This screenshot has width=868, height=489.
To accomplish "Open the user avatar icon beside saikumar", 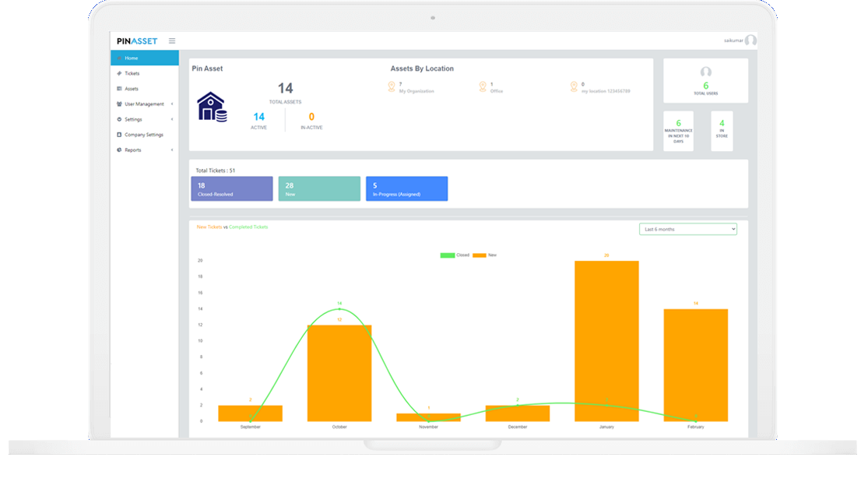I will tap(750, 40).
